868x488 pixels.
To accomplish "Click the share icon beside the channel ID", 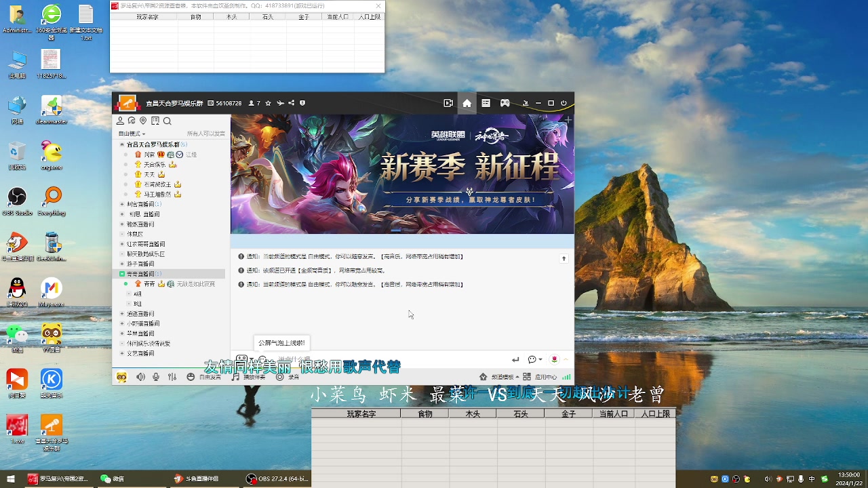I will [x=291, y=103].
